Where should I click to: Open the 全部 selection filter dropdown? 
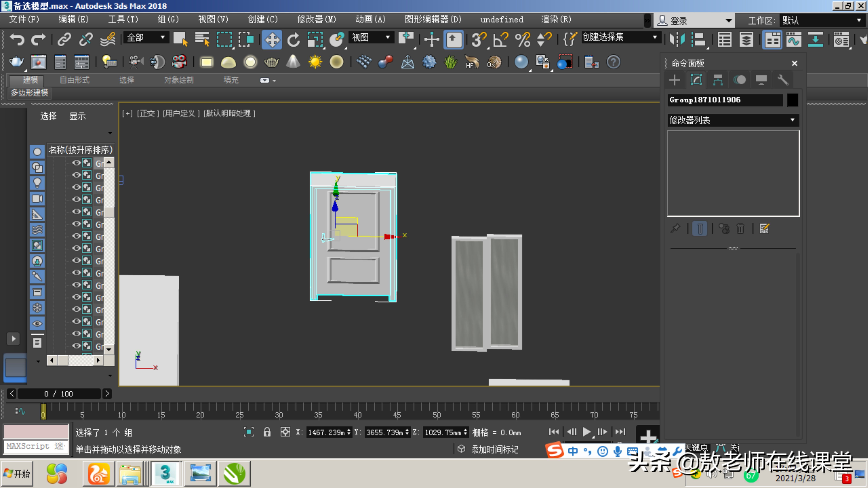coord(163,37)
